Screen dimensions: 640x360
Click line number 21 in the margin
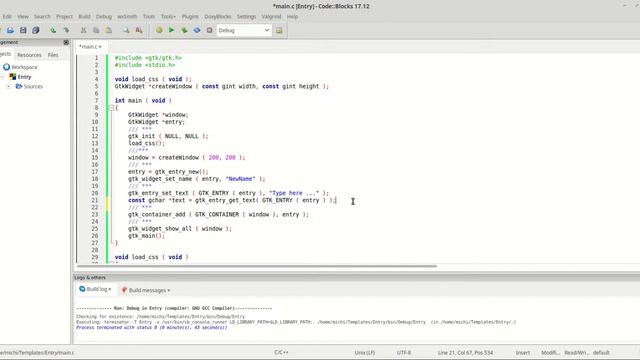pyautogui.click(x=95, y=200)
